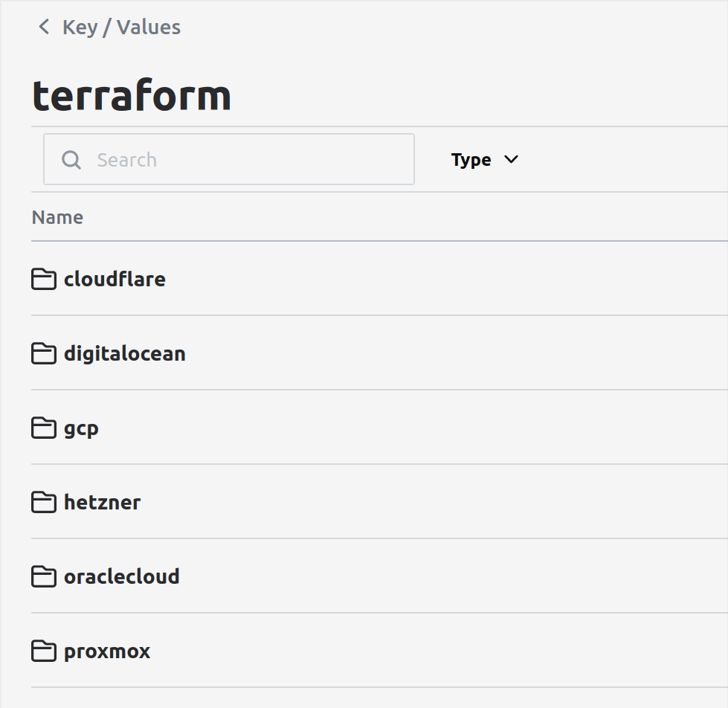
Task: Click the back chevron beside Key / Values
Action: [43, 27]
